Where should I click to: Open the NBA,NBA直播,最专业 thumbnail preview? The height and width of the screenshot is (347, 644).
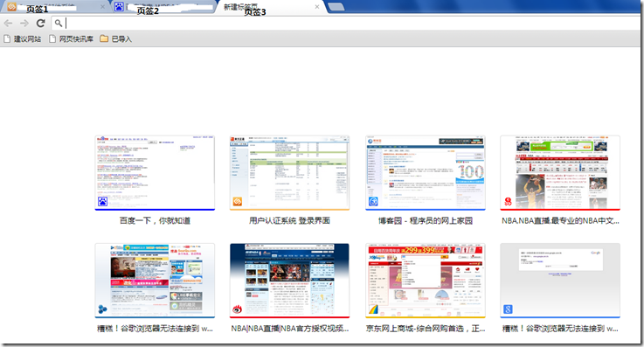(x=560, y=173)
